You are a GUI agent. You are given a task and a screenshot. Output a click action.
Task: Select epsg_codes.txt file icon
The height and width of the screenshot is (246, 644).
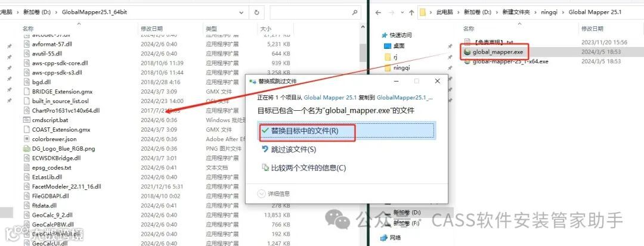27,168
